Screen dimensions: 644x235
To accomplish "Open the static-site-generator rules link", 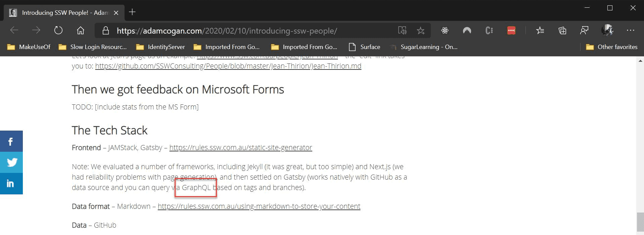I will pos(240,148).
